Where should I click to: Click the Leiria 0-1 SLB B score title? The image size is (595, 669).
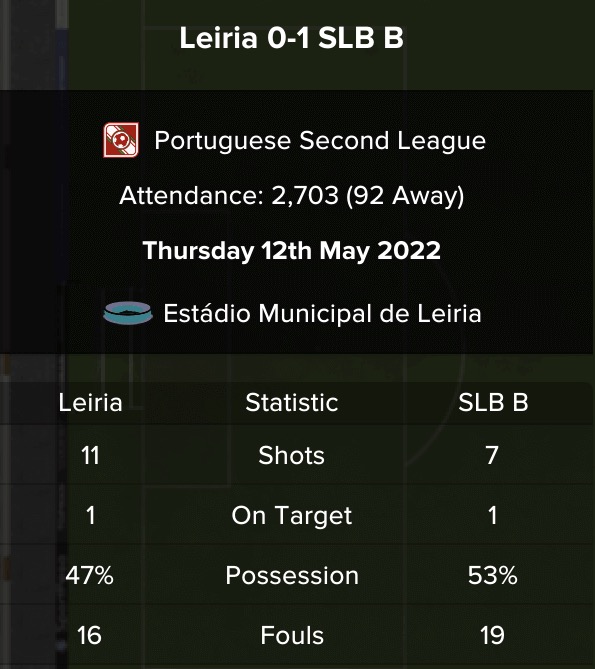pos(291,38)
